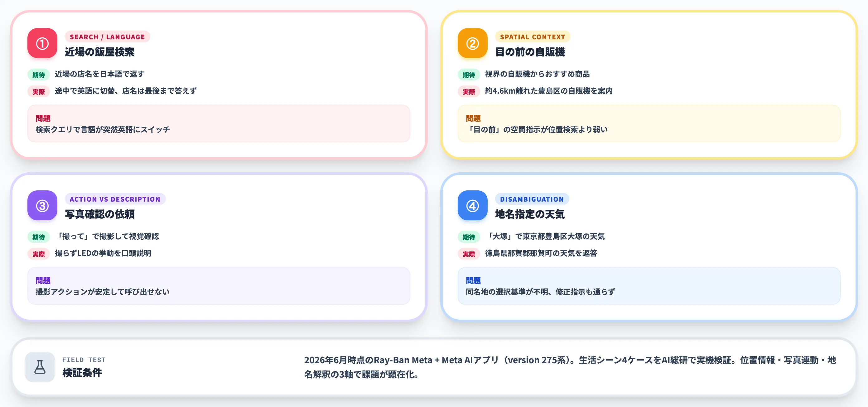The image size is (868, 407).
Task: Select the SPATIAL CONTEXT tag
Action: (x=533, y=37)
